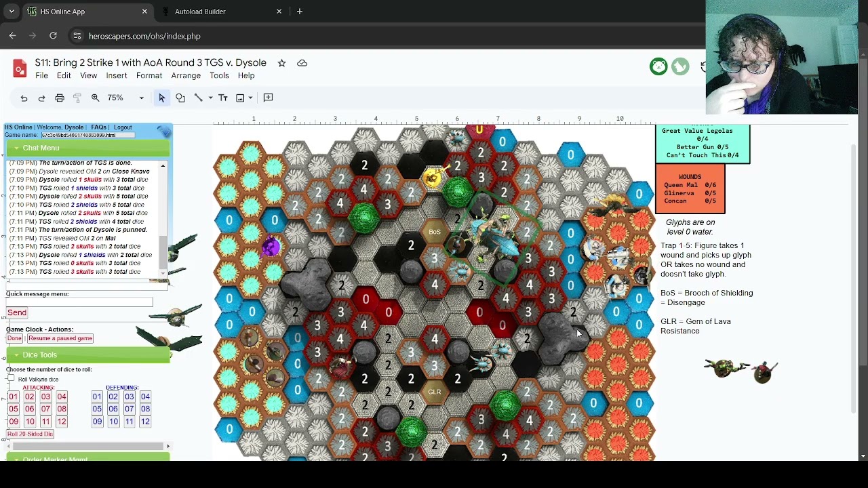Open the line type dropdown arrow
The height and width of the screenshot is (488, 868).
(210, 98)
